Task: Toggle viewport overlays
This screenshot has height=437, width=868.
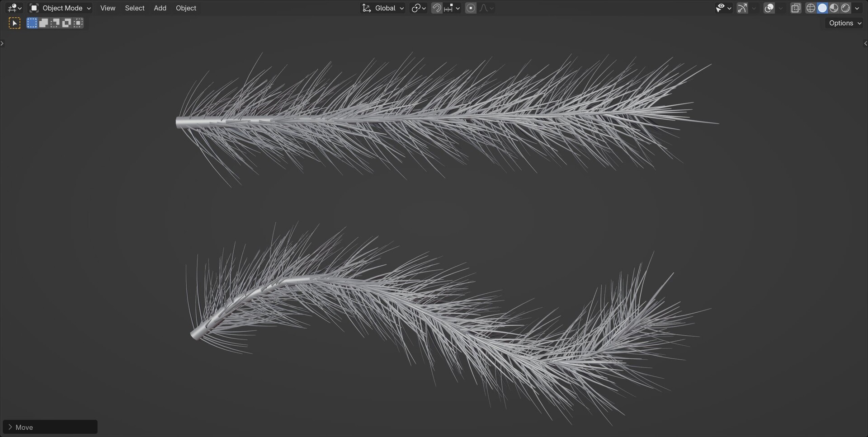Action: 769,8
